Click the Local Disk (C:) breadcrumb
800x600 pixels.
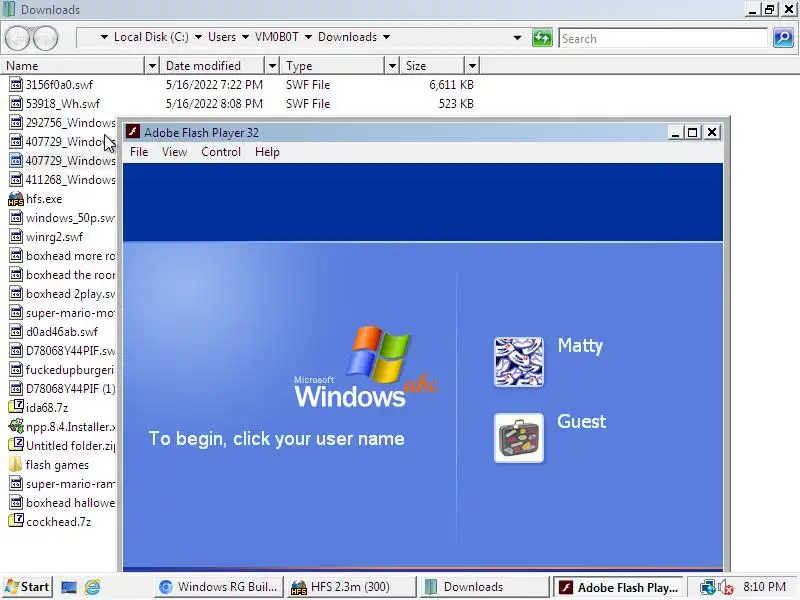tap(151, 37)
